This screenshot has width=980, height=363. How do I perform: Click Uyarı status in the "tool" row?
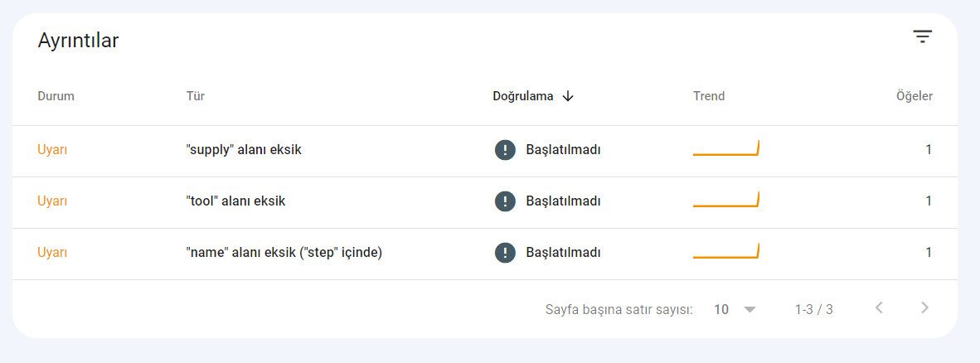52,201
